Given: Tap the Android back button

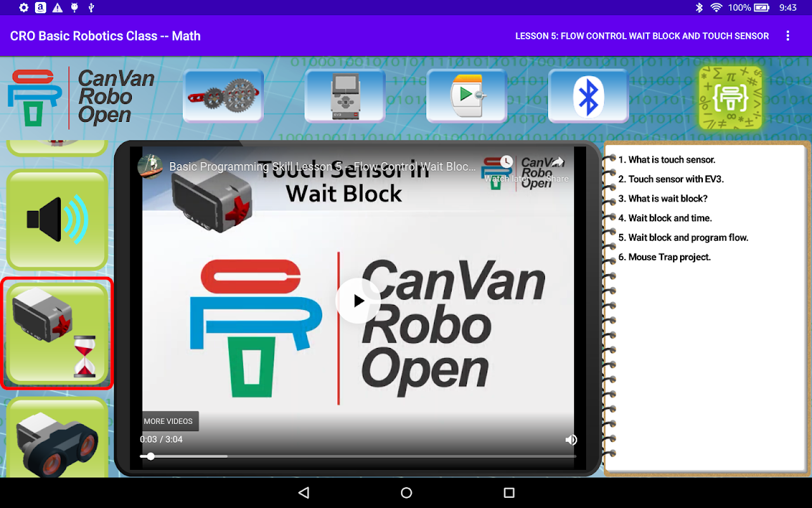Looking at the screenshot, I should pyautogui.click(x=304, y=493).
